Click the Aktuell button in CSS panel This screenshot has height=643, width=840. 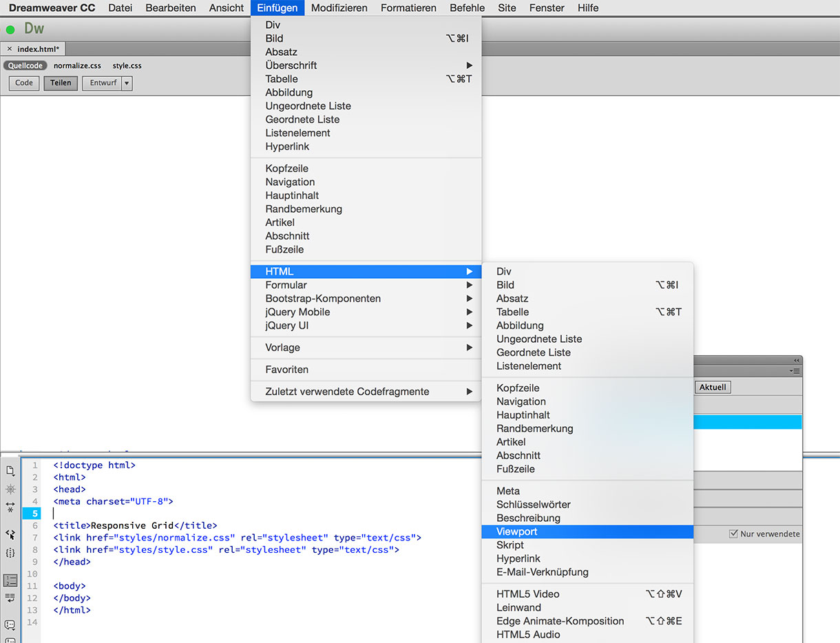(713, 387)
